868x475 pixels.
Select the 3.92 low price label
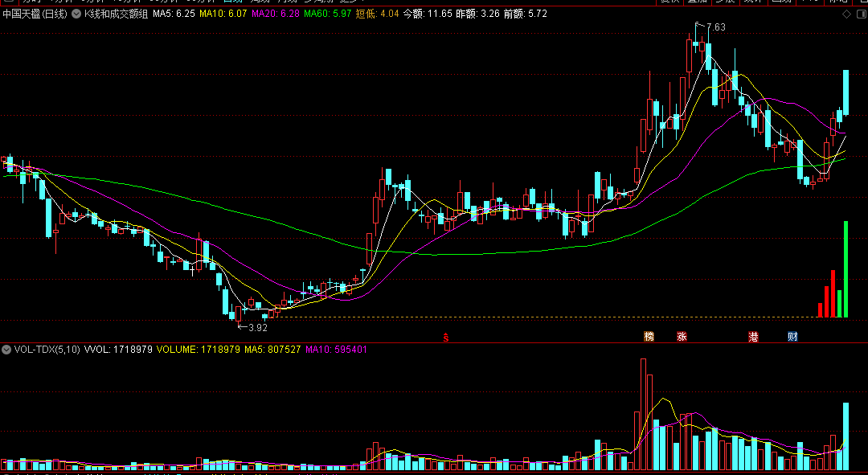pos(258,328)
